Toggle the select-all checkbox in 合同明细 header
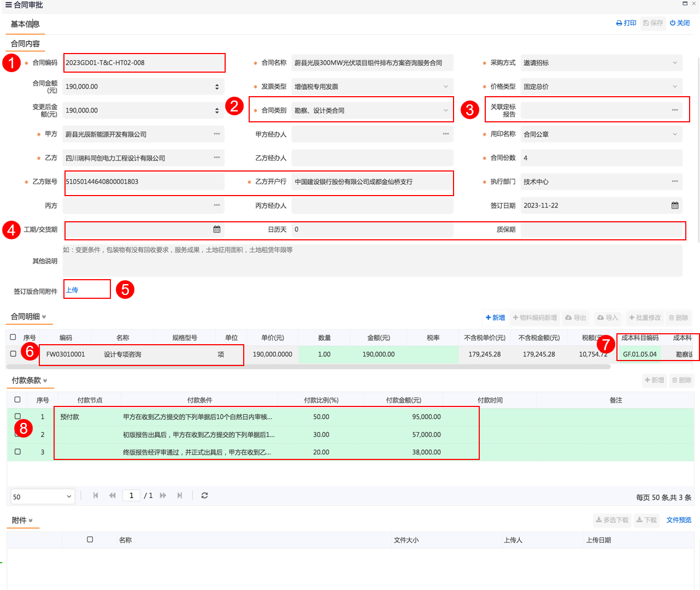Image resolution: width=700 pixels, height=590 pixels. click(13, 337)
